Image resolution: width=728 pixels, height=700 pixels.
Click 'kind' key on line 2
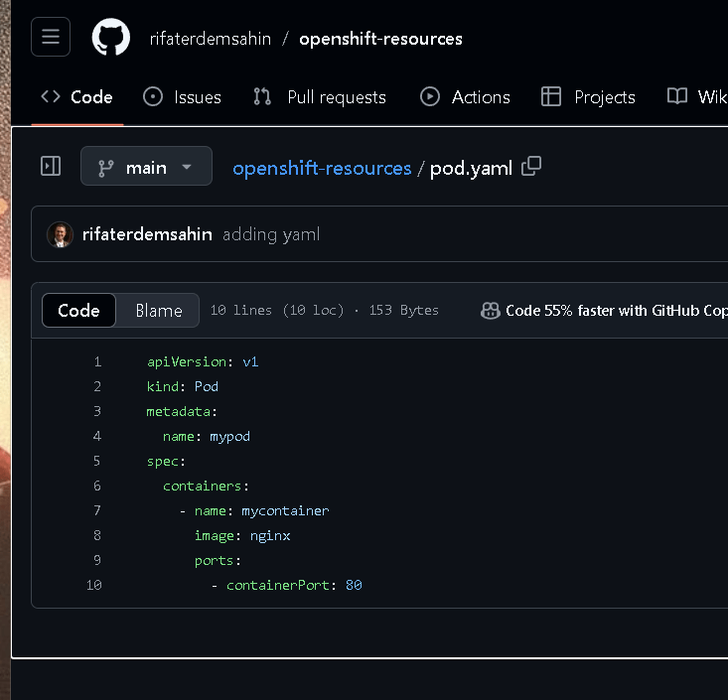(163, 386)
